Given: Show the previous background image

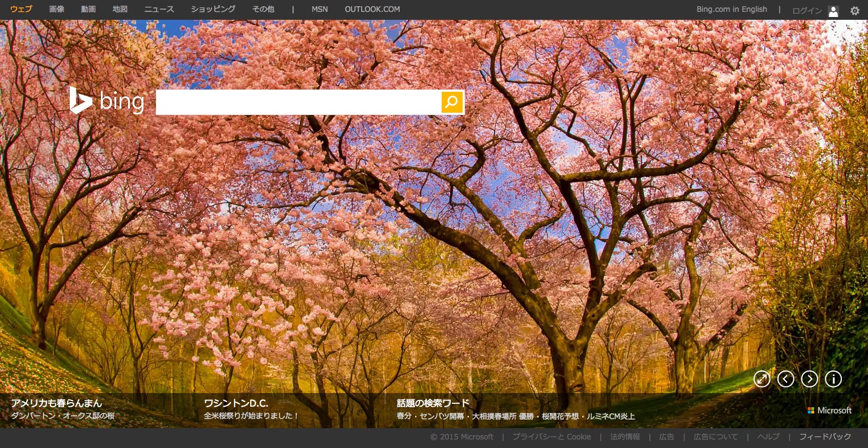Looking at the screenshot, I should [786, 379].
